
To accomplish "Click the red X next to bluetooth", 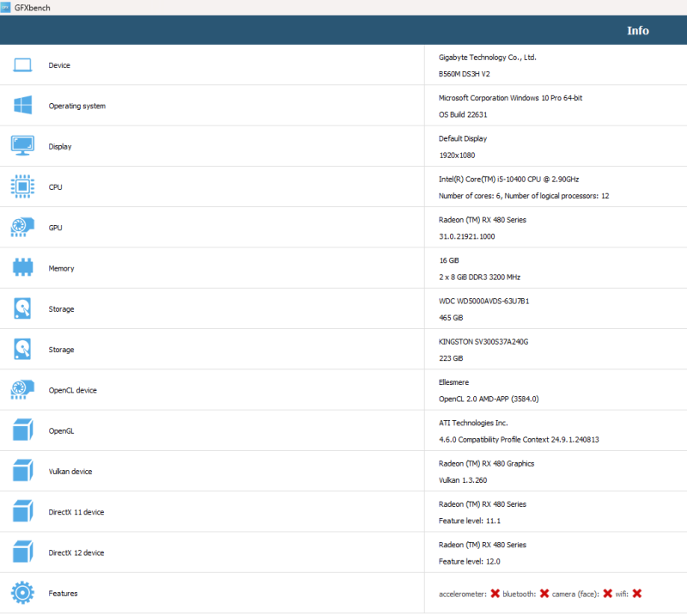I will (544, 594).
